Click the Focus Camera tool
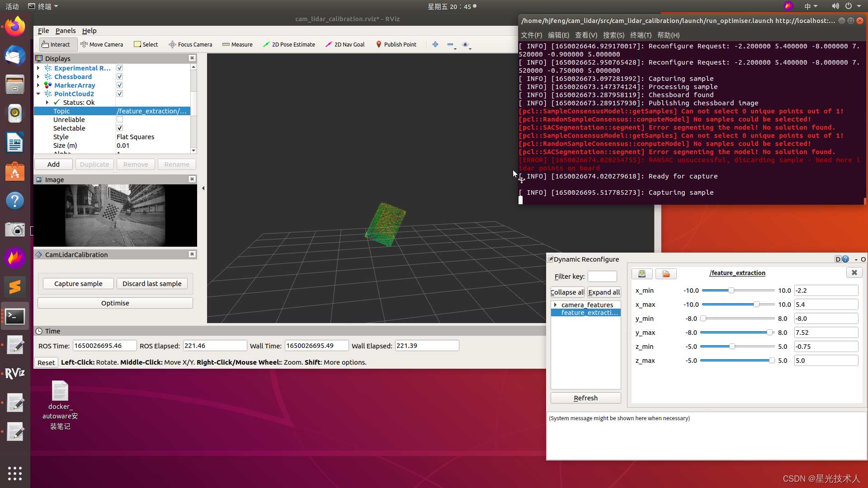This screenshot has width=868, height=488. click(190, 44)
